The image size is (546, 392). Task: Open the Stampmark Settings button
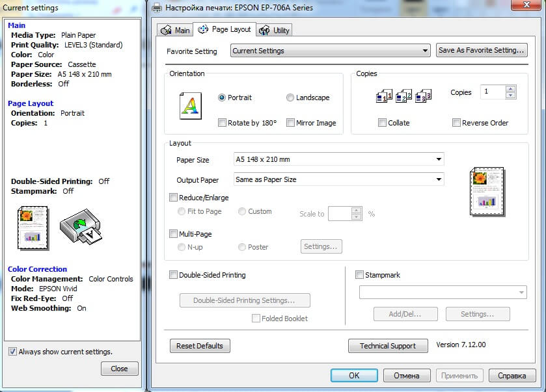pyautogui.click(x=478, y=314)
